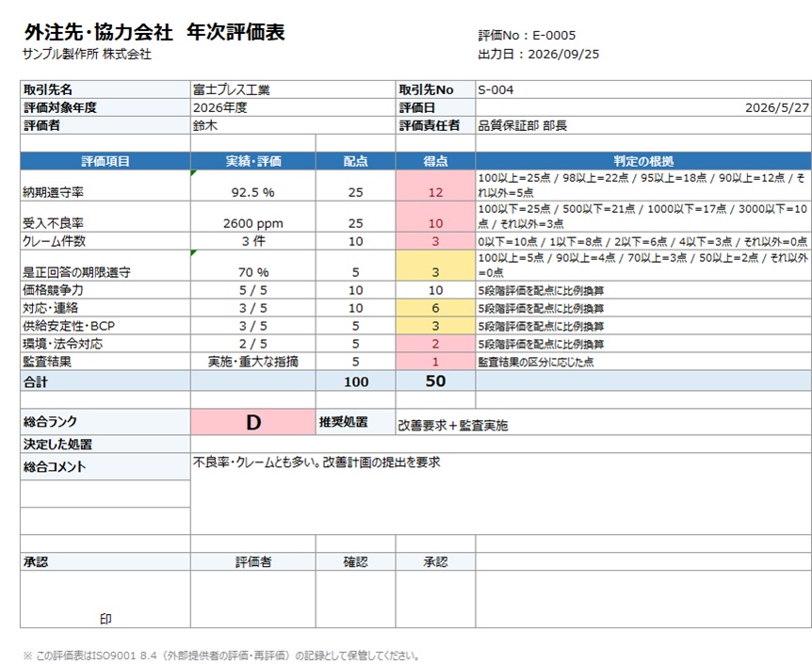Click the 評価者 header in the approval section
This screenshot has width=812, height=664.
tap(253, 562)
